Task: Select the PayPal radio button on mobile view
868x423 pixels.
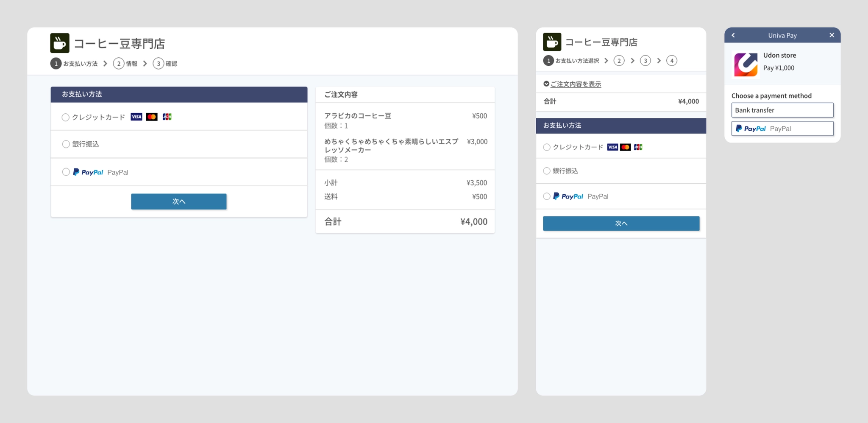Action: click(547, 196)
